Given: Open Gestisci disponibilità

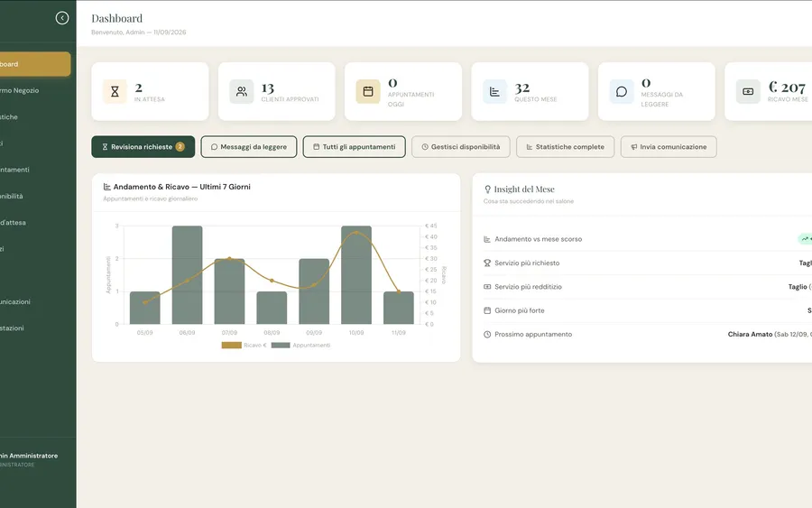Looking at the screenshot, I should coord(461,147).
